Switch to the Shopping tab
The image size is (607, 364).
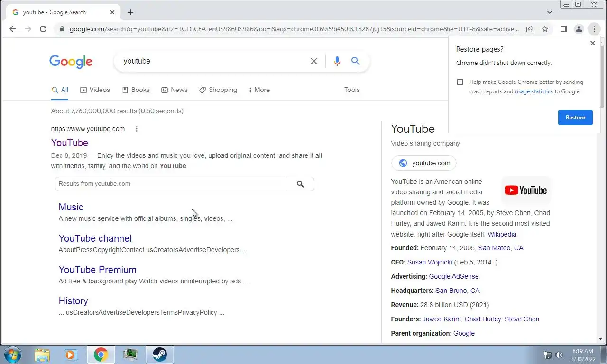click(218, 90)
